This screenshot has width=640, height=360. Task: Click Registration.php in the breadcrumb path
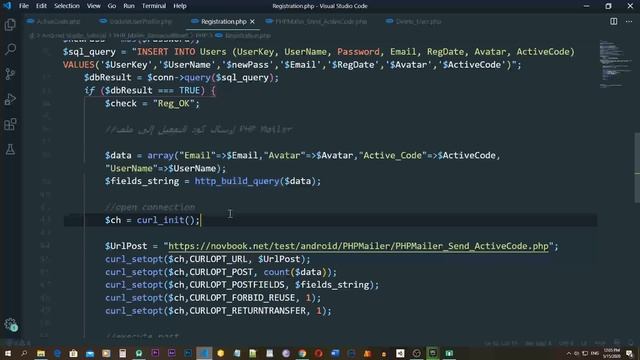pyautogui.click(x=247, y=36)
